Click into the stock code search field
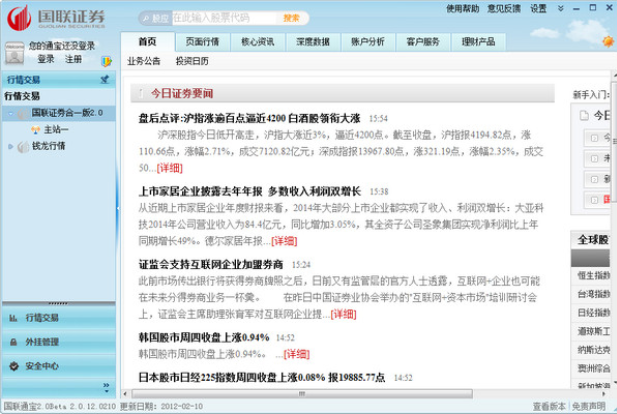 [224, 18]
